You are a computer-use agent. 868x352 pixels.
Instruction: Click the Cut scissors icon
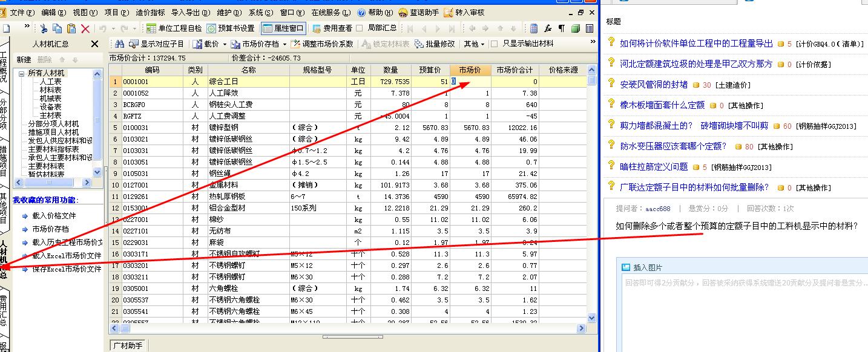(x=44, y=28)
